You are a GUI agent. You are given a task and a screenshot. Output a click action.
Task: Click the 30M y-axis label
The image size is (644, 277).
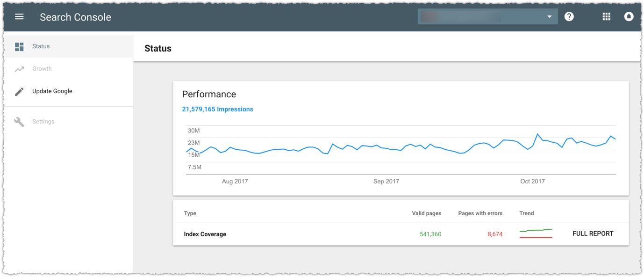(193, 131)
